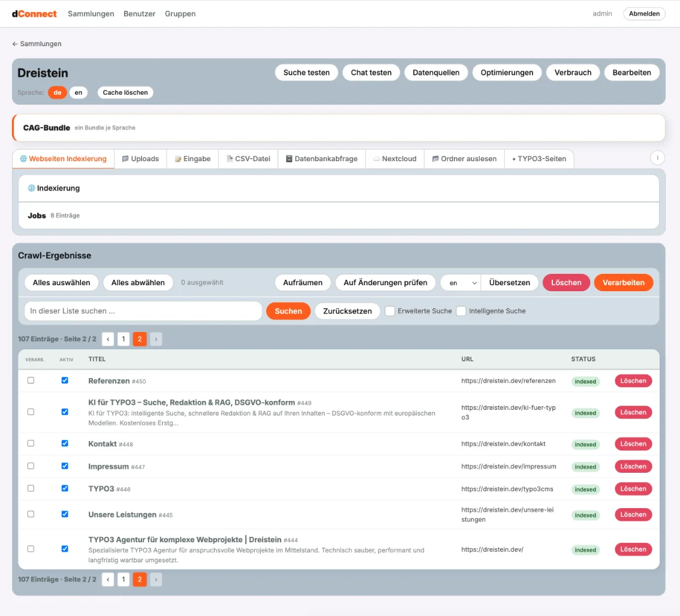This screenshot has width=680, height=616.
Task: Open Optimierungen
Action: pyautogui.click(x=507, y=73)
